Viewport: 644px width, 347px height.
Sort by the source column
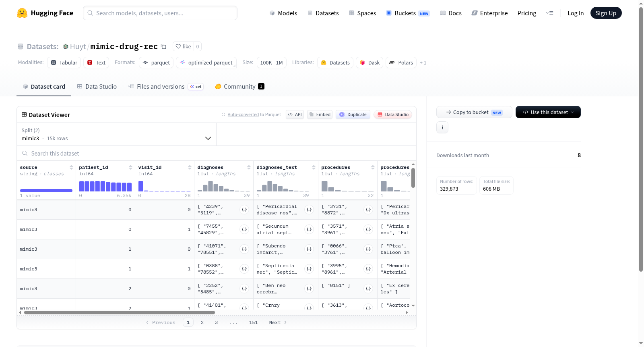(x=71, y=167)
